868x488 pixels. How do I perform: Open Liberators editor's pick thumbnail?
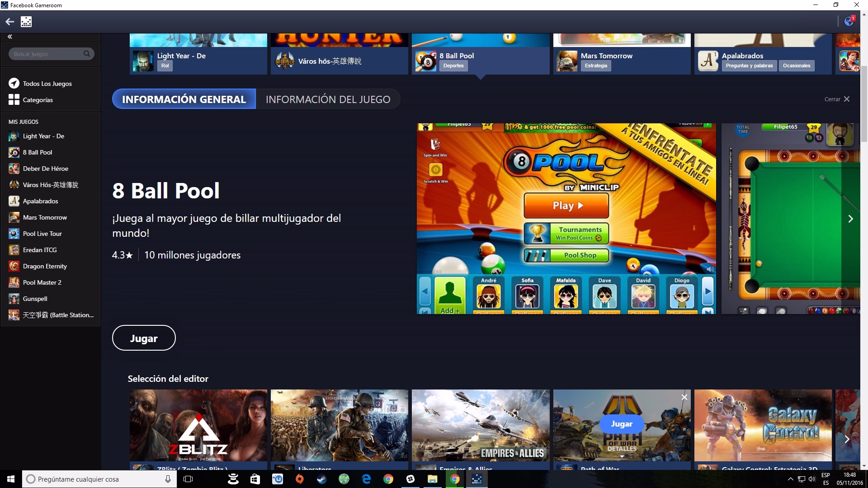[x=340, y=425]
